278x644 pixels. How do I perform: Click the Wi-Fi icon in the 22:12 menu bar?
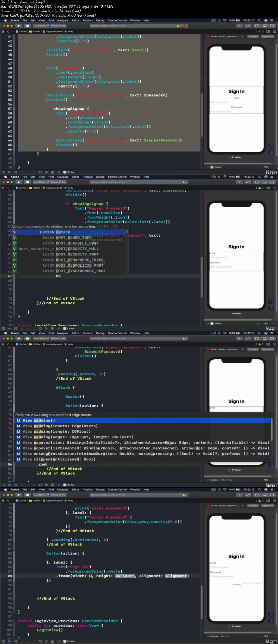tap(225, 177)
